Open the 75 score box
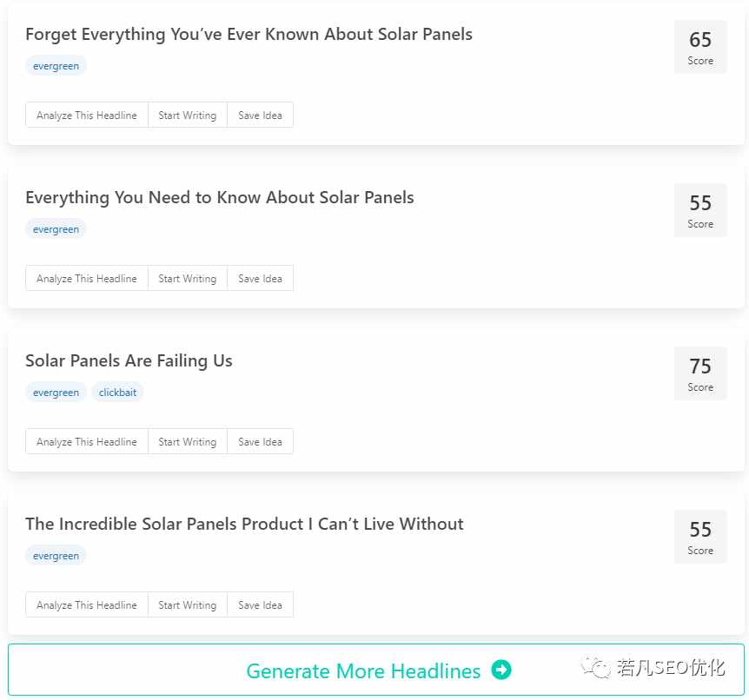 point(700,373)
